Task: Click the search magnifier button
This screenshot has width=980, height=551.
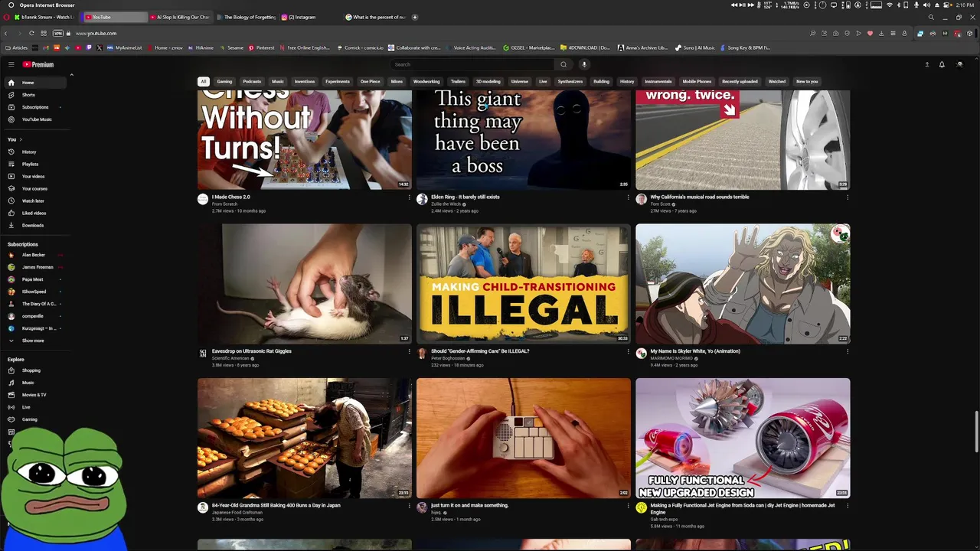Action: pyautogui.click(x=563, y=64)
